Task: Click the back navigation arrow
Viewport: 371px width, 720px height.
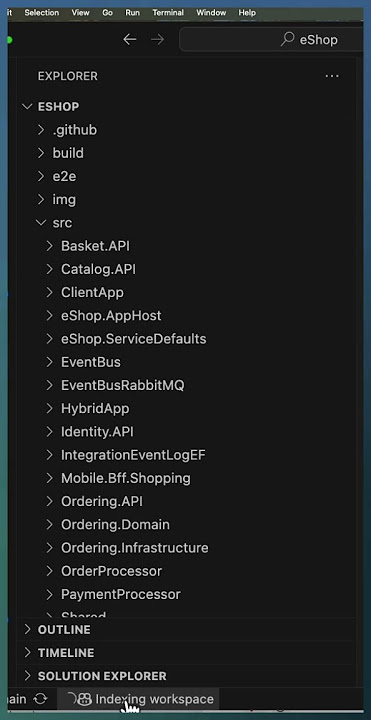Action: click(129, 40)
